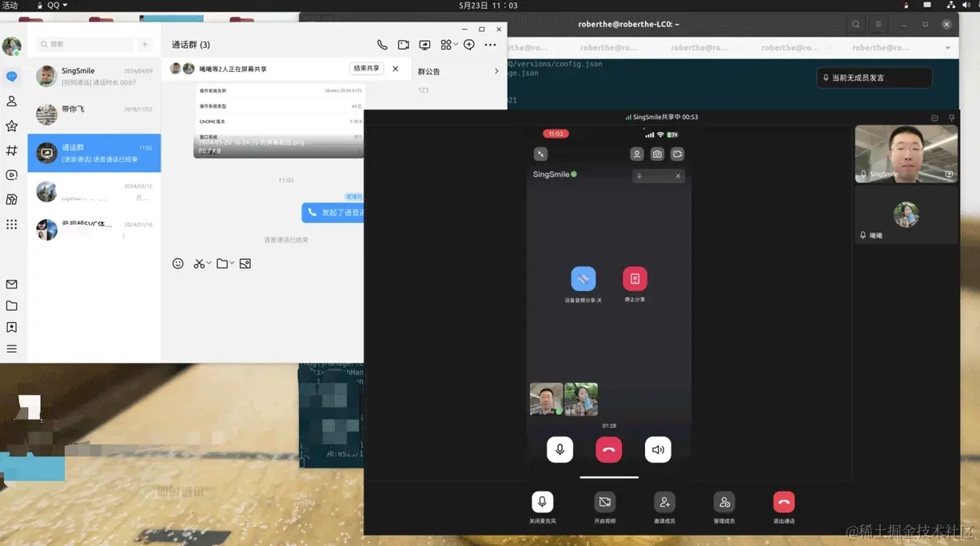Expand the screenshot options dropdown arrow
Screen dimensions: 980x546
(209, 263)
